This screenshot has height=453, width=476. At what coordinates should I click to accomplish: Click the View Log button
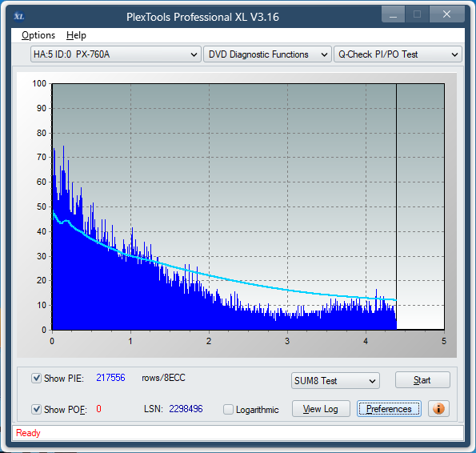click(x=321, y=409)
